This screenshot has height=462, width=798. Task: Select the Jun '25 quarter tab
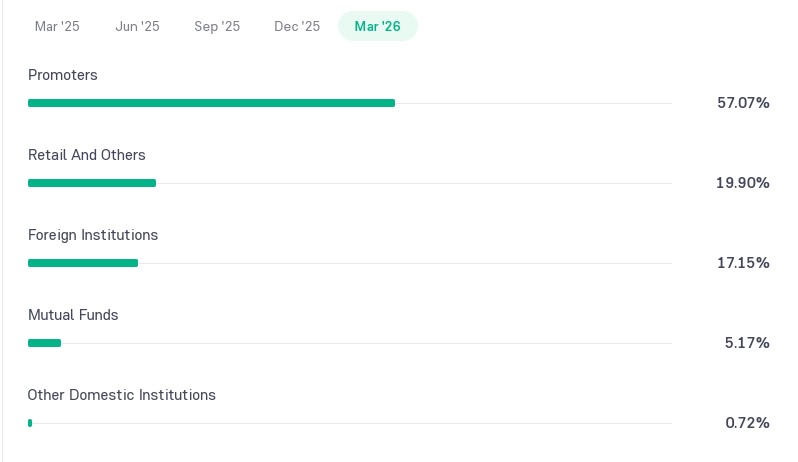pyautogui.click(x=137, y=26)
